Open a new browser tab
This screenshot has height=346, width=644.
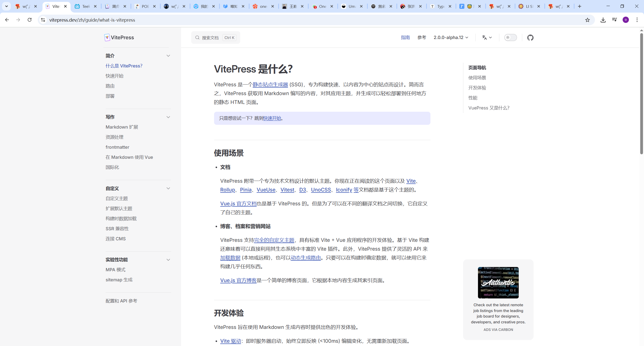coord(580,6)
